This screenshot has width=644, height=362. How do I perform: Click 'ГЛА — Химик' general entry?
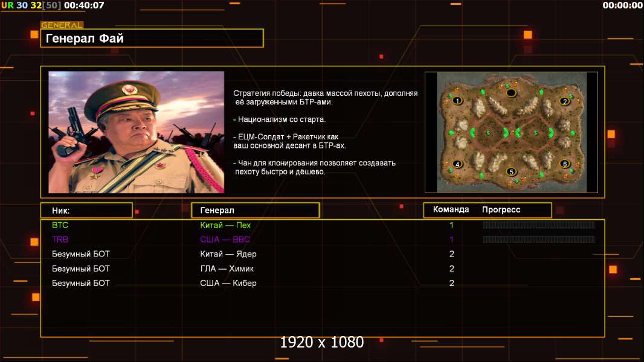[227, 269]
